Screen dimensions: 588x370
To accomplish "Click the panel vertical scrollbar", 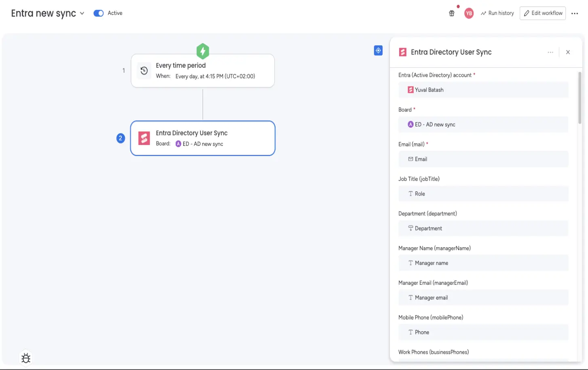I will point(580,98).
